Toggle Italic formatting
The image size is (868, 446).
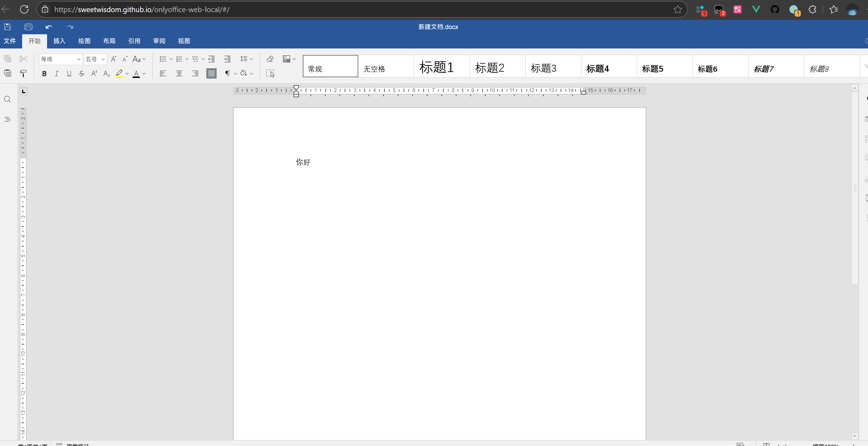[x=57, y=73]
